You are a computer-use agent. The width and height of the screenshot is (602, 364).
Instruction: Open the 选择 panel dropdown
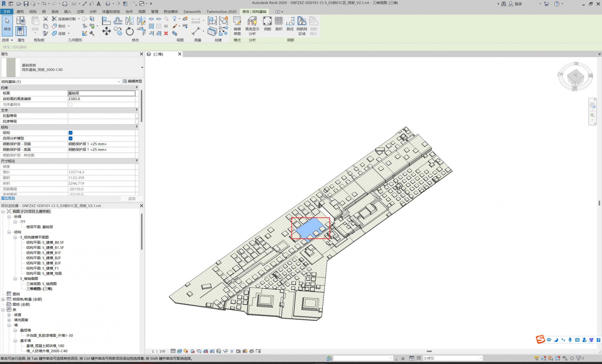7,40
